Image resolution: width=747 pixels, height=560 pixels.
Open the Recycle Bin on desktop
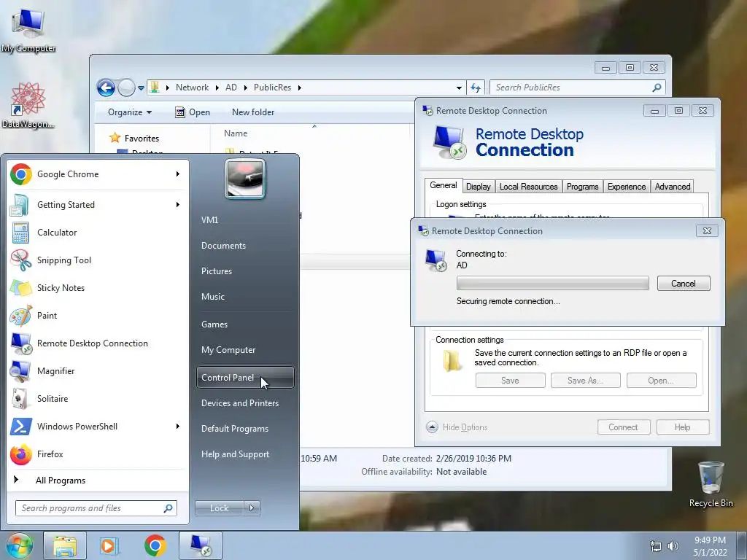coord(711,484)
